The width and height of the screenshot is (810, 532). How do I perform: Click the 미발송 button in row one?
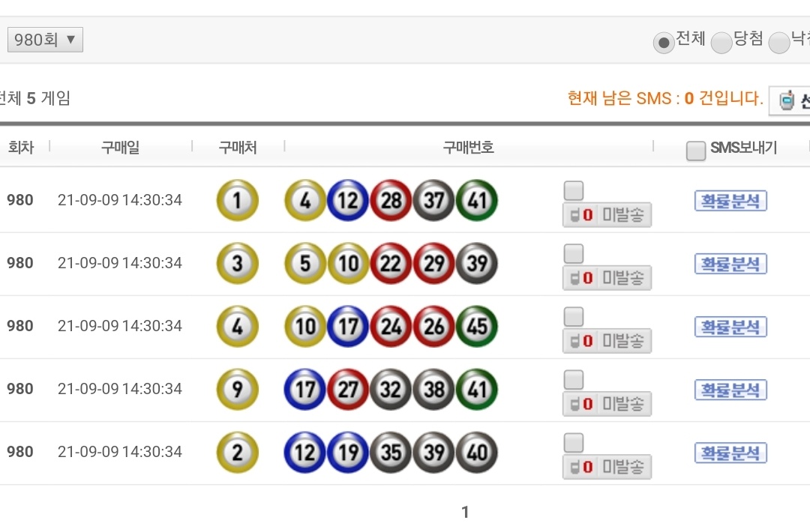pos(607,215)
